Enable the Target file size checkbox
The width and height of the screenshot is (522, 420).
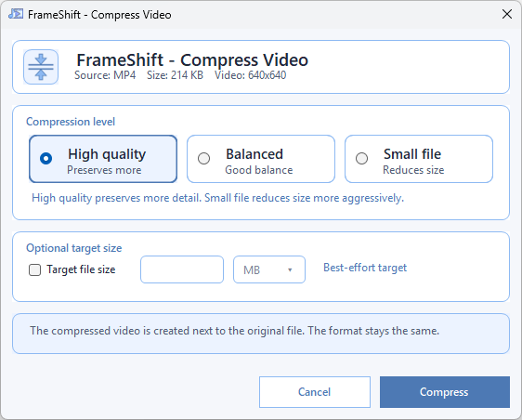point(34,269)
